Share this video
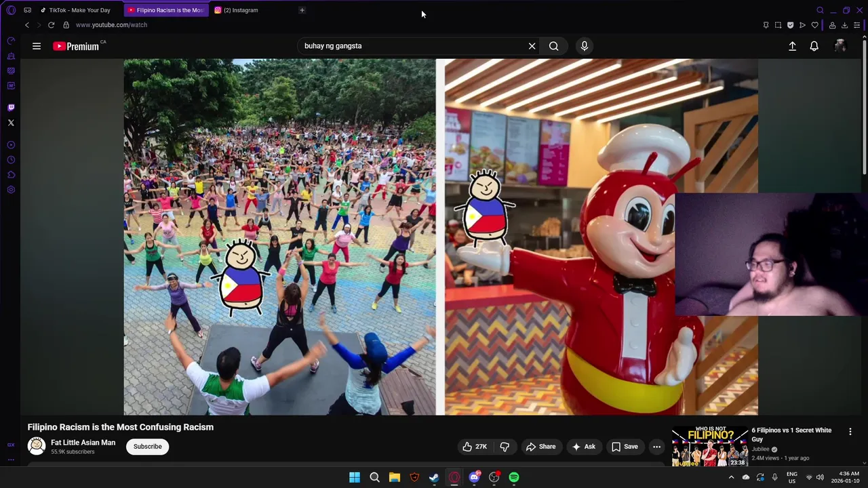 pos(540,447)
